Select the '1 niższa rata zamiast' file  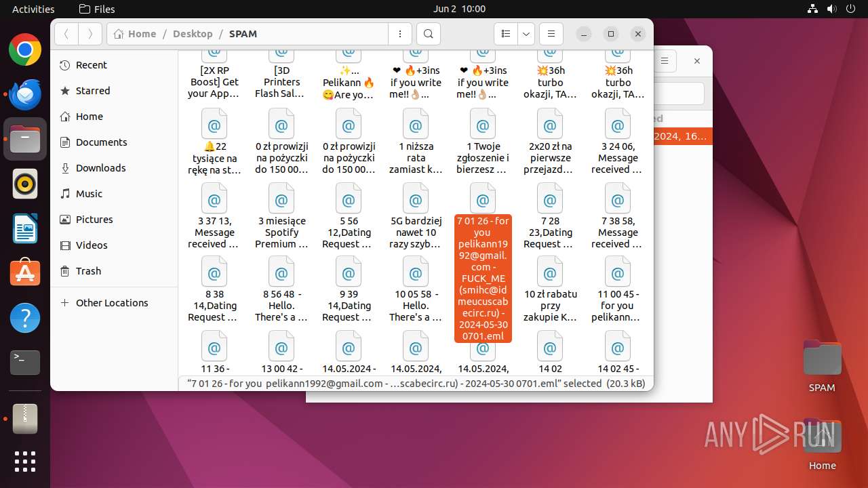pos(416,142)
